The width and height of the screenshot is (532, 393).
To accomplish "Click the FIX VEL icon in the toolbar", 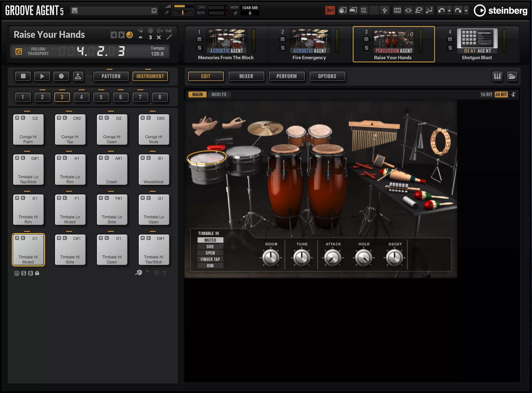I will 363,10.
